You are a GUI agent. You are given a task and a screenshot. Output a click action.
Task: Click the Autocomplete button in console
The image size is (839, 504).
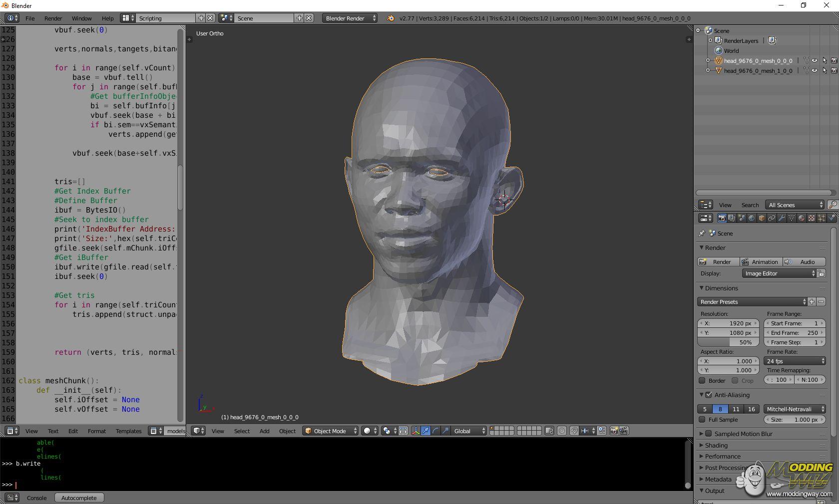79,498
